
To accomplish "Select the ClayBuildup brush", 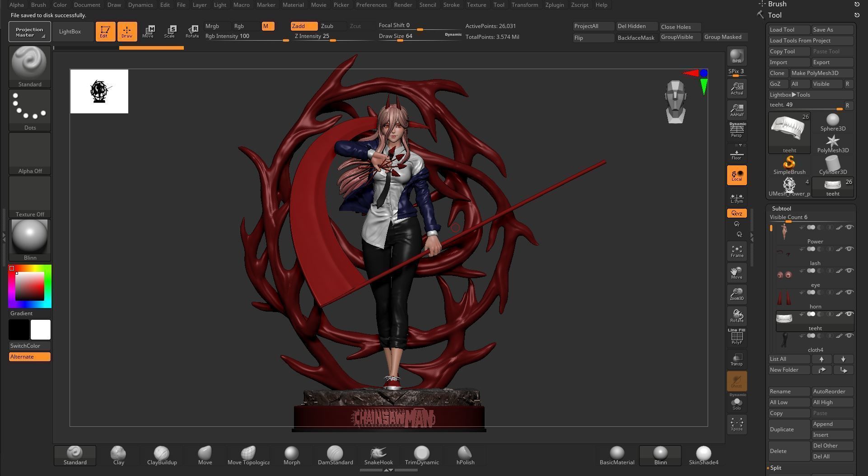I will pos(162,456).
